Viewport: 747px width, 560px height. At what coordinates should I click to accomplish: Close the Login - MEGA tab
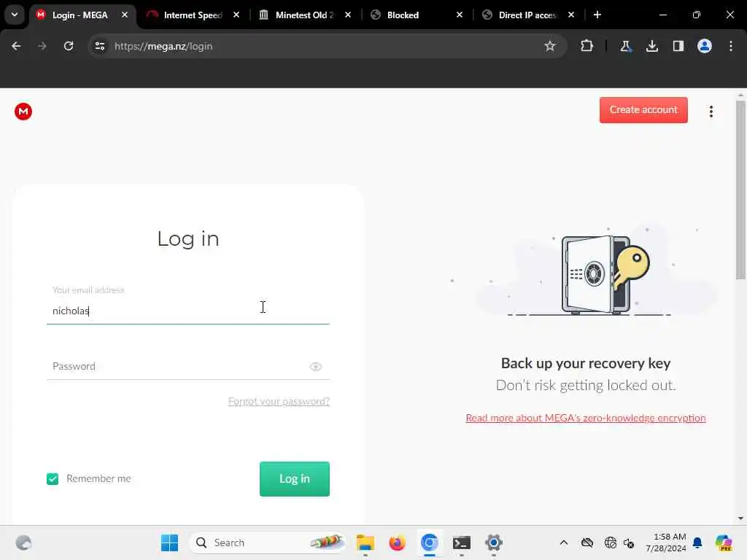pos(125,15)
